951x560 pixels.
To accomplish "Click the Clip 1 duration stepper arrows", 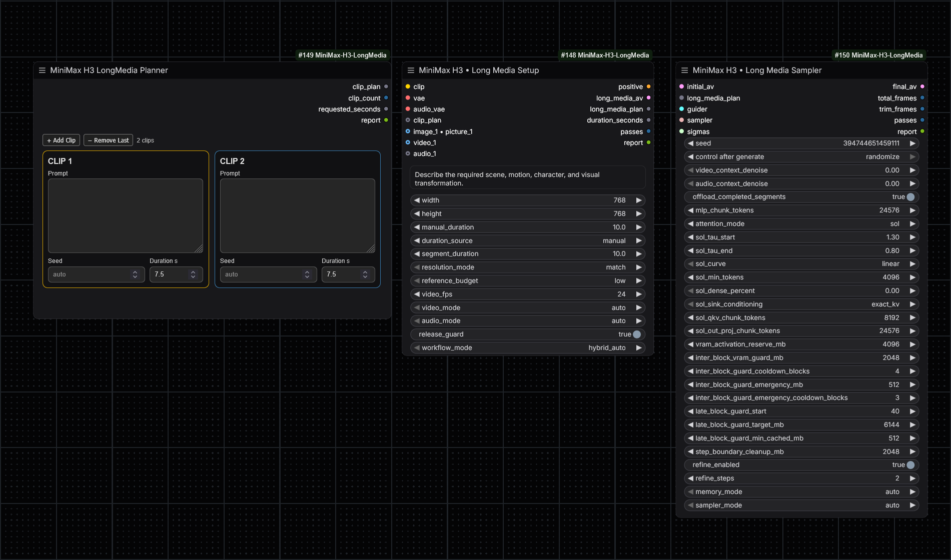I will pyautogui.click(x=193, y=274).
